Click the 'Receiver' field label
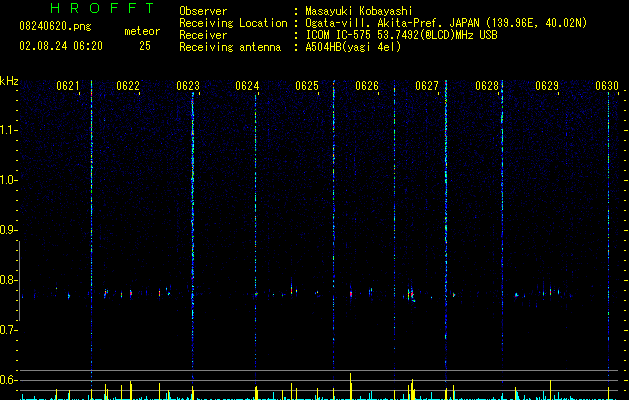Viewport: 629px width, 400px height. point(203,35)
